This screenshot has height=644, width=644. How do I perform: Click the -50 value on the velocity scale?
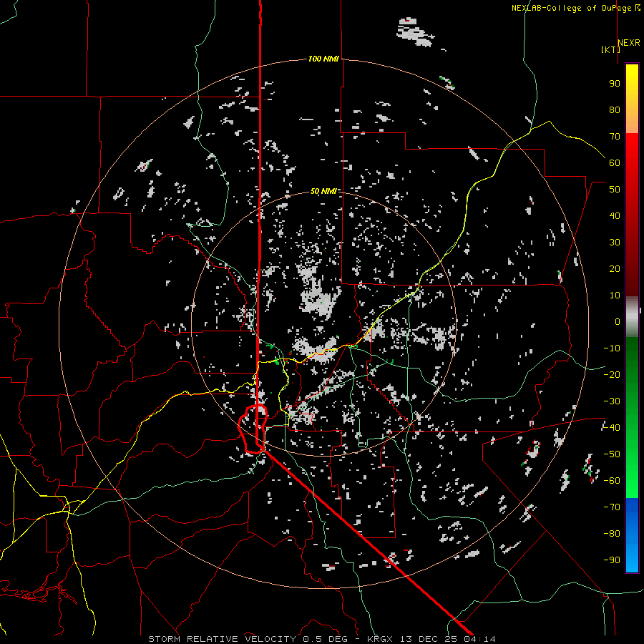tap(612, 454)
